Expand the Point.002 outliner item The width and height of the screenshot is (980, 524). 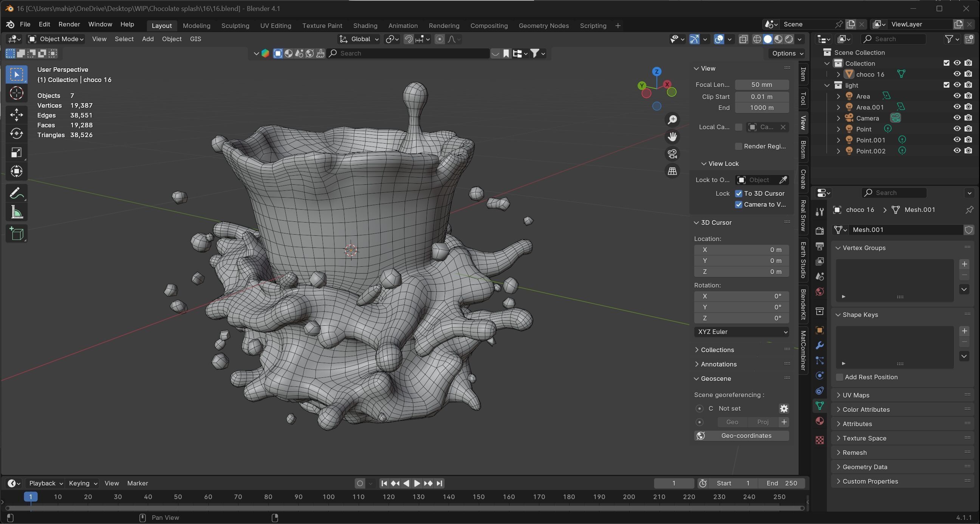838,151
